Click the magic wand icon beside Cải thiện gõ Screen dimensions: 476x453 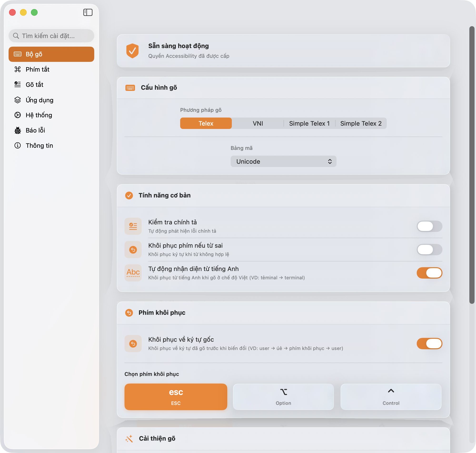point(129,438)
